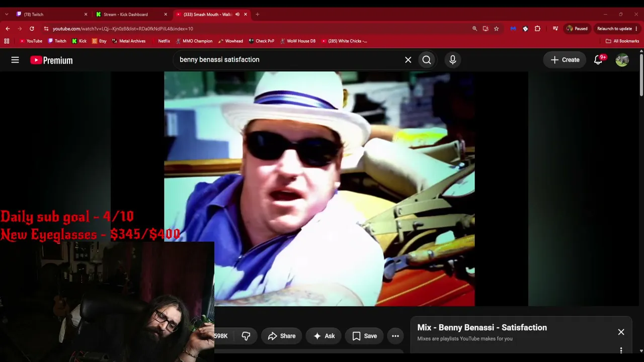
Task: Go to YouTube Premium home logo
Action: pos(51,60)
